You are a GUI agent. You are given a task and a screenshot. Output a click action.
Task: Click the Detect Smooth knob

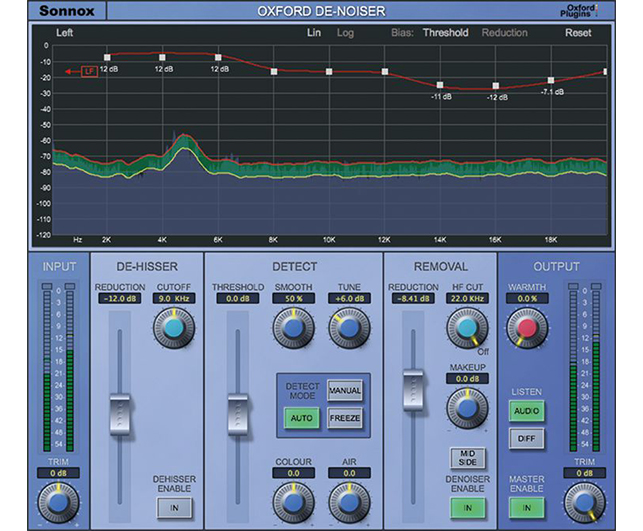[293, 328]
